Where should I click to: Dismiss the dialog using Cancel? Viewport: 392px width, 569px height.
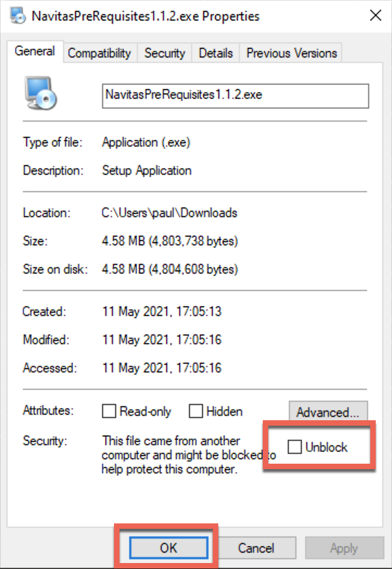coord(256,548)
